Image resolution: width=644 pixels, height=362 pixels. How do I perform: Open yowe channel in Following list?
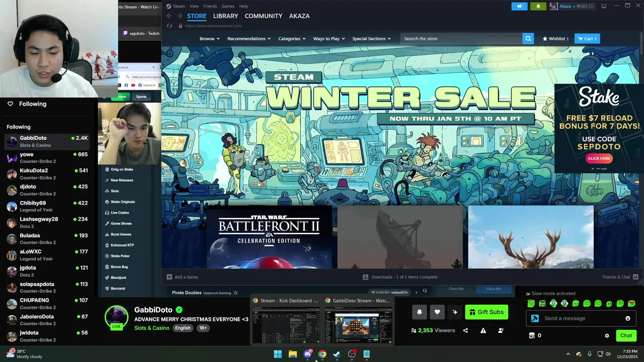47,157
